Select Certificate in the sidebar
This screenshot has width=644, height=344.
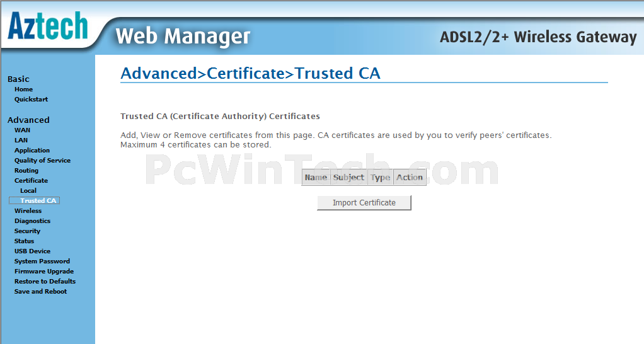coord(32,181)
